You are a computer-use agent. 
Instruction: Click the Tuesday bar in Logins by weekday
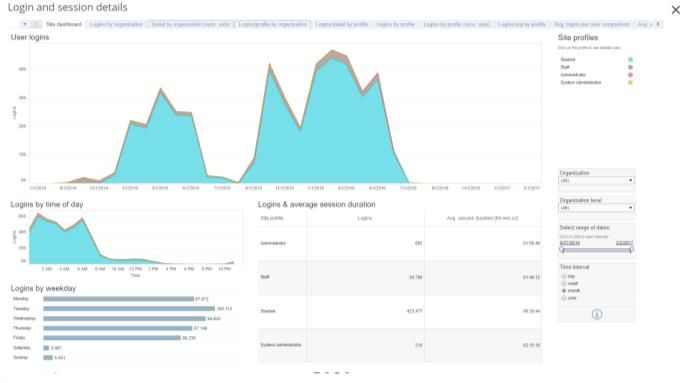click(x=129, y=308)
